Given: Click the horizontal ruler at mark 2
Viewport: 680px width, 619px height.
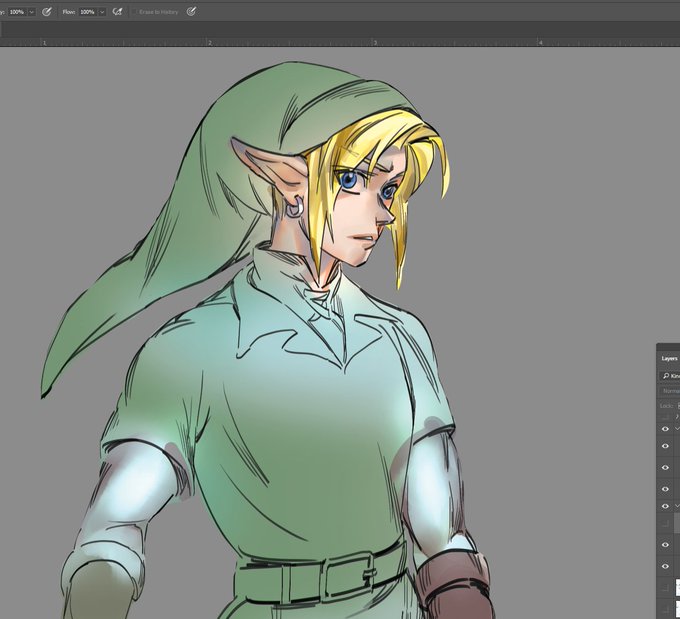Looking at the screenshot, I should (207, 43).
